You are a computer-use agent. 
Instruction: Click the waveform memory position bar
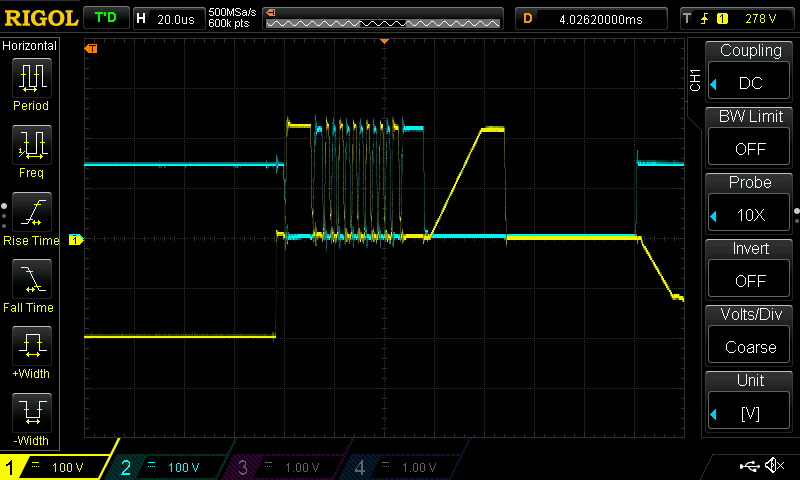(x=383, y=23)
